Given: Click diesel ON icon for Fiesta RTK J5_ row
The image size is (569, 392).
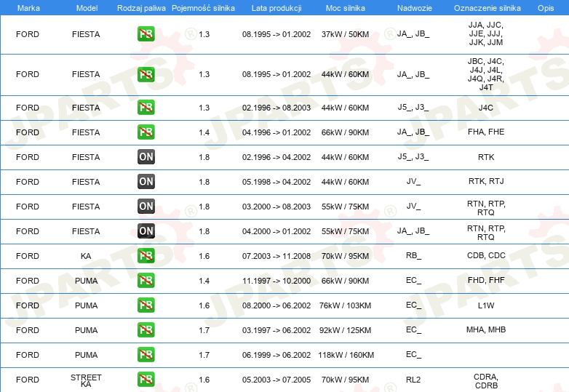Looking at the screenshot, I should tap(146, 156).
